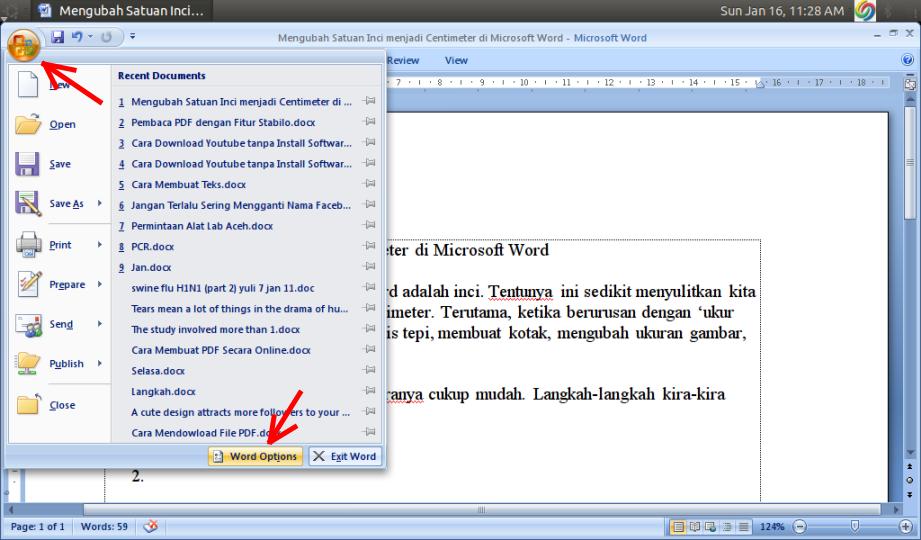921x540 pixels.
Task: Click the Word Help question mark icon
Action: (907, 59)
